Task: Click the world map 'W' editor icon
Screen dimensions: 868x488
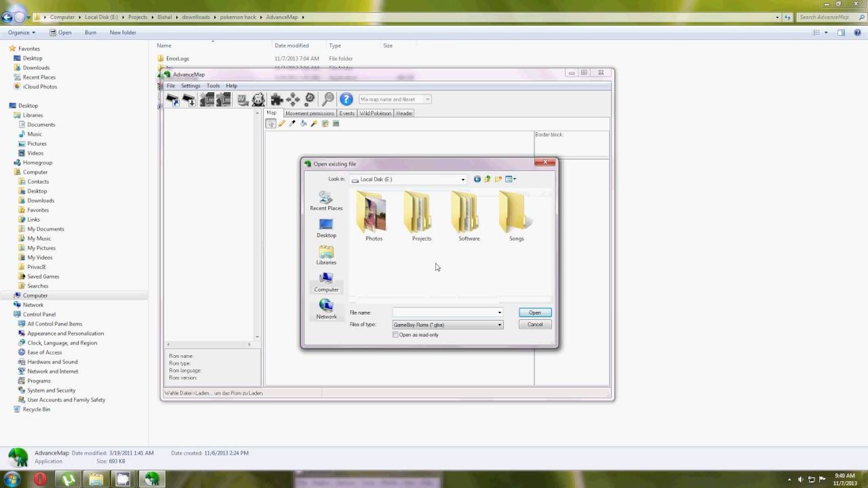Action: click(x=242, y=100)
